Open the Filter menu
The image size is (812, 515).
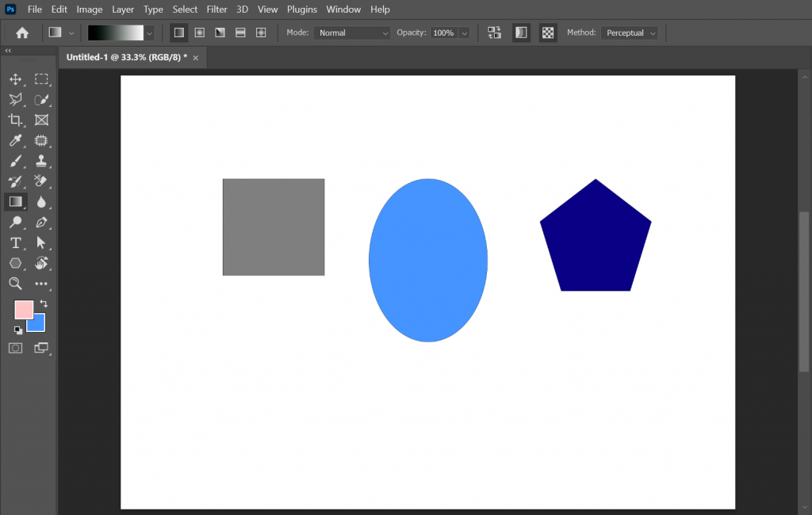tap(216, 9)
